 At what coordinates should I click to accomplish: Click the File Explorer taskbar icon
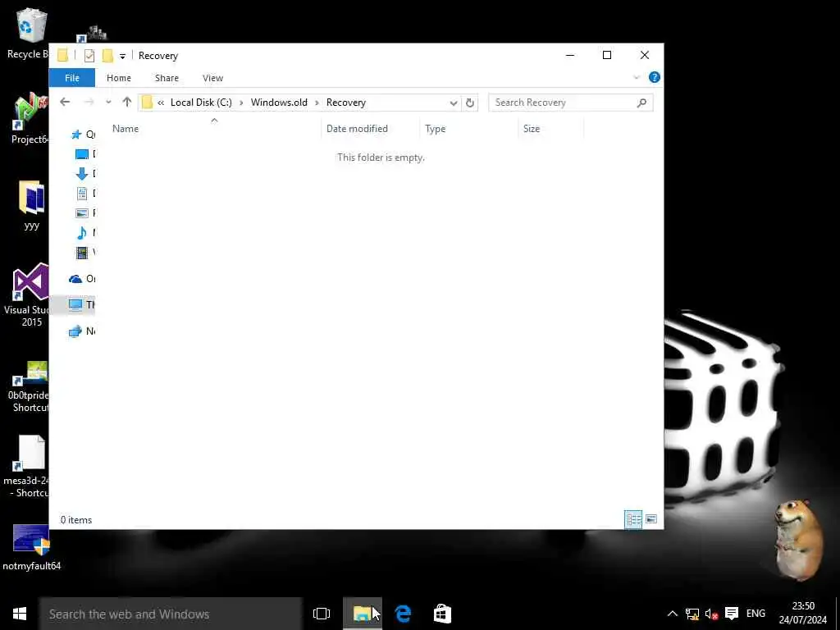pos(363,614)
